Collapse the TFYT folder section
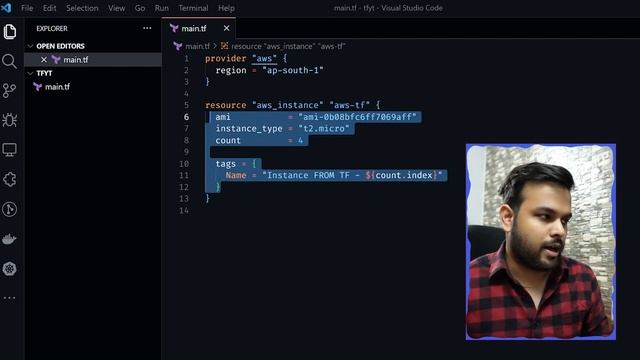Viewport: 640px width, 360px height. click(x=30, y=73)
